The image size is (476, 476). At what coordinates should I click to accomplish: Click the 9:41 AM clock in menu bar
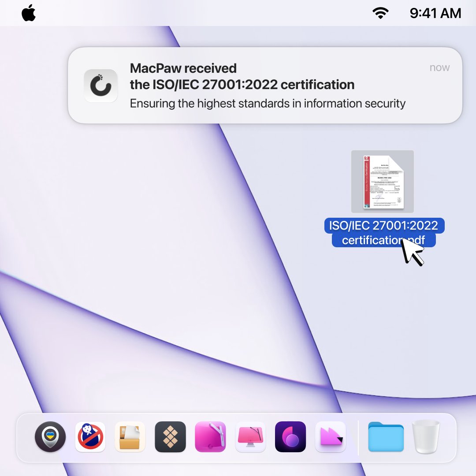435,13
